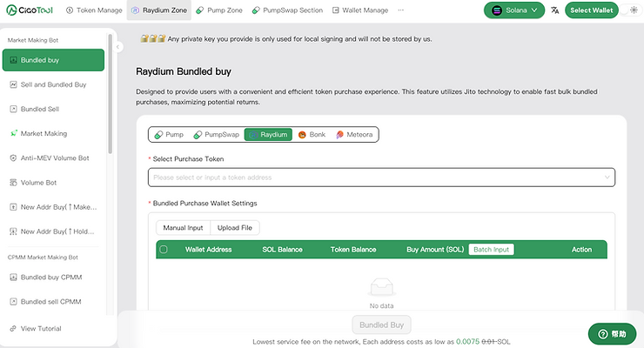Switch to the Pump tab
This screenshot has height=348, width=644.
169,135
